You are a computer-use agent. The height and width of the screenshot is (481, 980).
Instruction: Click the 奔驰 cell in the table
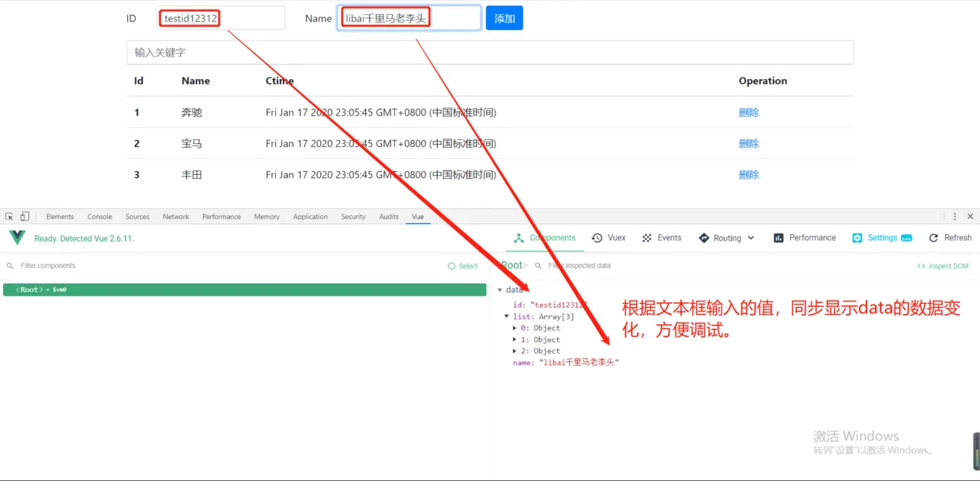(x=191, y=112)
